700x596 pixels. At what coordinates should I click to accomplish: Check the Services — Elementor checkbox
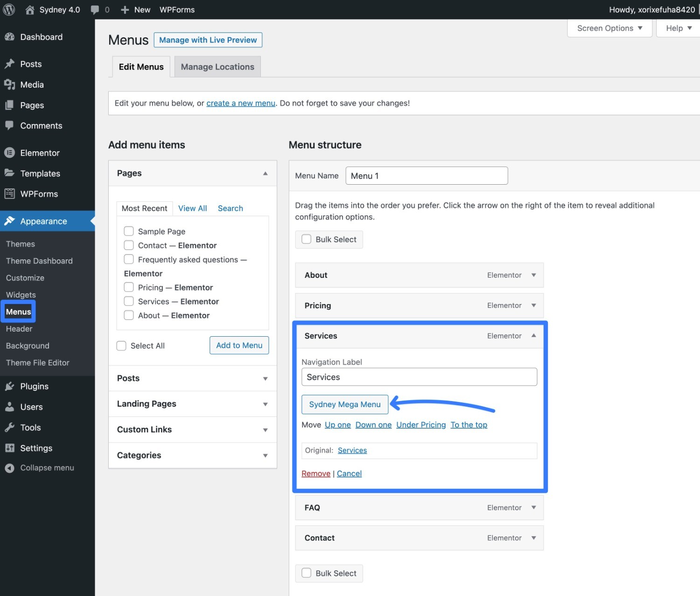pyautogui.click(x=129, y=301)
